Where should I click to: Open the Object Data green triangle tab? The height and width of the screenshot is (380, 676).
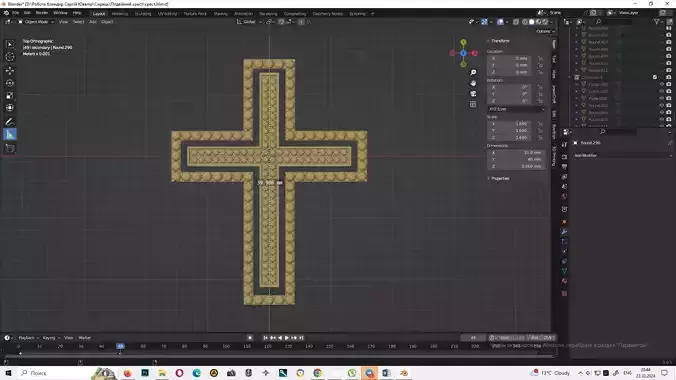click(564, 271)
